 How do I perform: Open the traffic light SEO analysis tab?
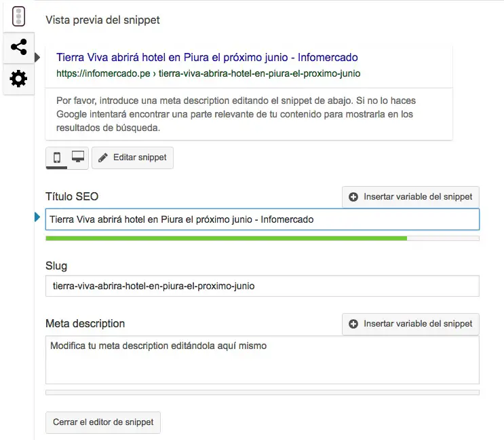[x=18, y=16]
